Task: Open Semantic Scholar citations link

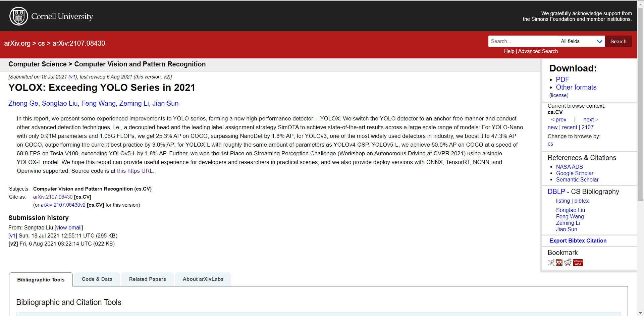Action: click(577, 179)
